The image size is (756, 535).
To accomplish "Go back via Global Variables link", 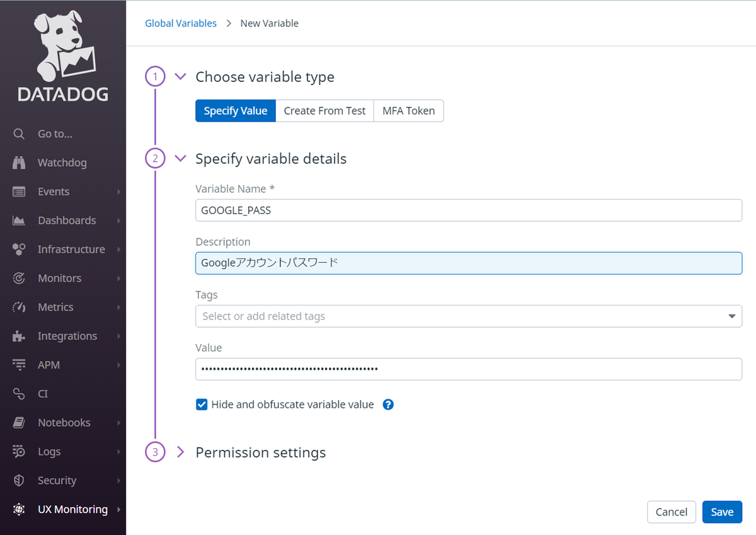I will tap(181, 23).
